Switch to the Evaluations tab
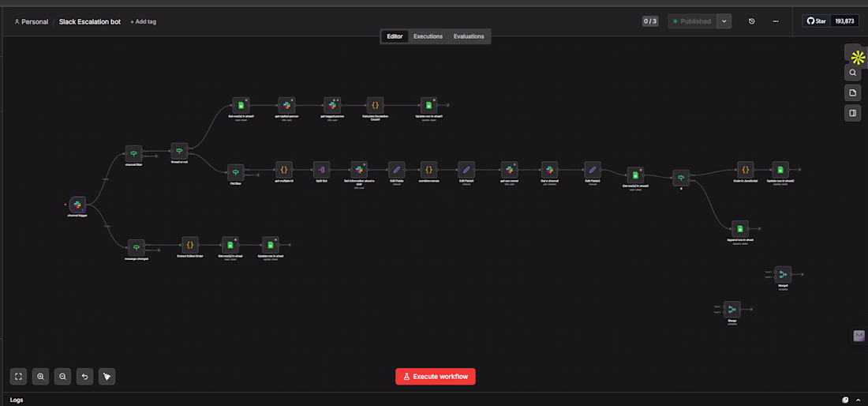868x406 pixels. click(469, 36)
